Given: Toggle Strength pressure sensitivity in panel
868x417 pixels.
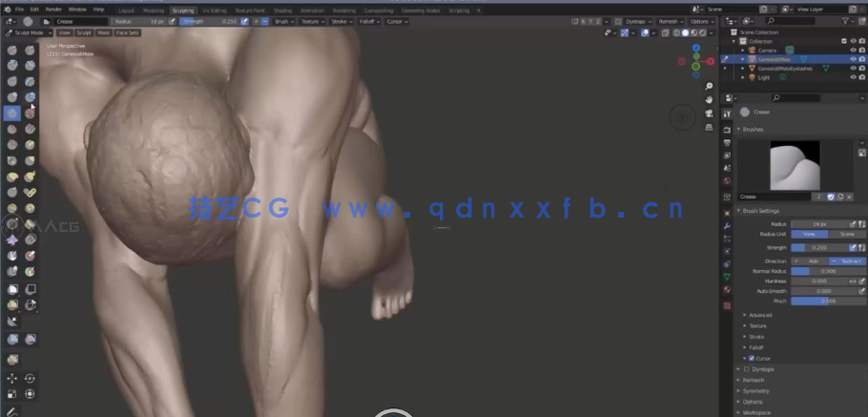Looking at the screenshot, I should click(x=853, y=247).
